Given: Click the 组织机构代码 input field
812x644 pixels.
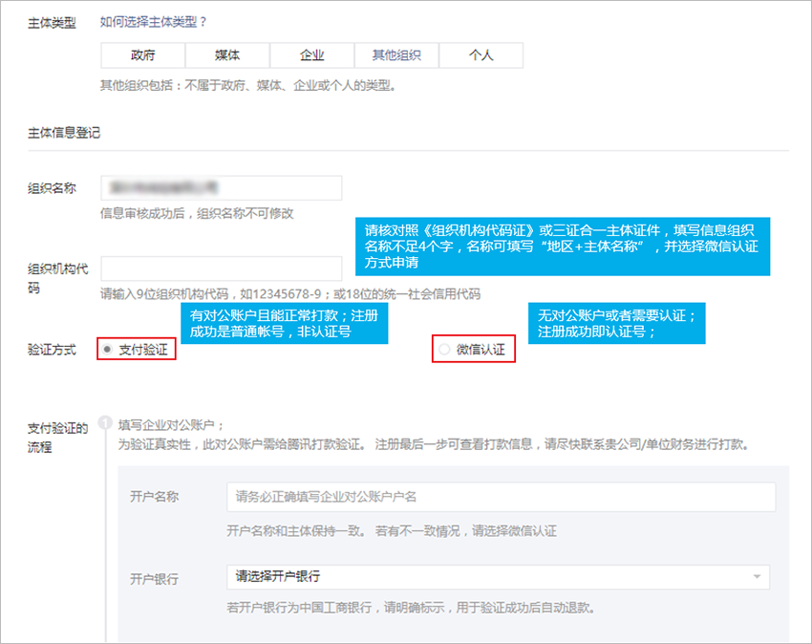Looking at the screenshot, I should [x=221, y=268].
